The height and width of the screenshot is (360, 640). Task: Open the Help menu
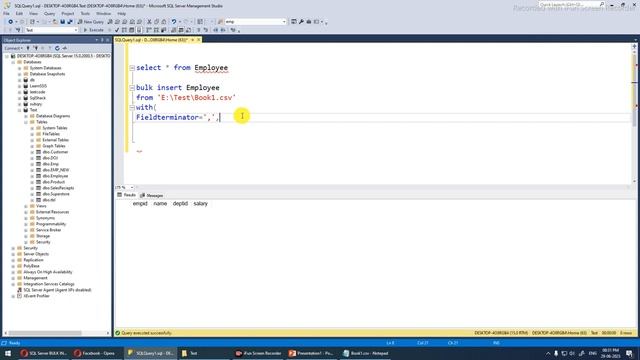tap(122, 13)
